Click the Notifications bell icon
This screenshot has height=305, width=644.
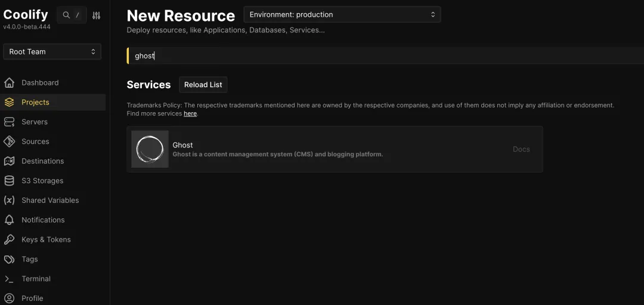click(9, 220)
